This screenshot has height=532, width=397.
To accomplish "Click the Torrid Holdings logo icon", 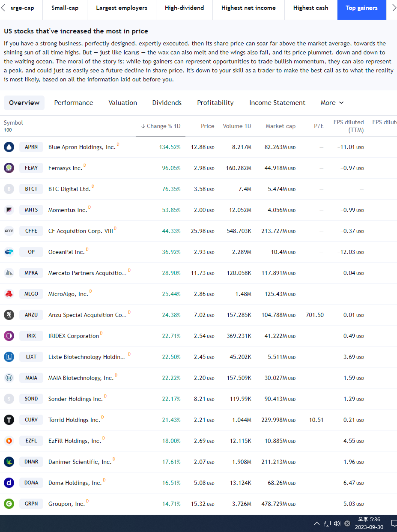I will pos(9,420).
